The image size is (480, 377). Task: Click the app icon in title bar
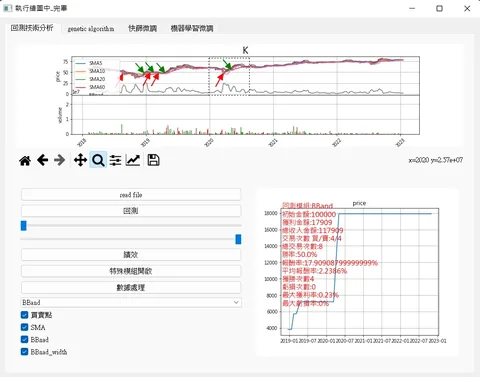pos(8,8)
